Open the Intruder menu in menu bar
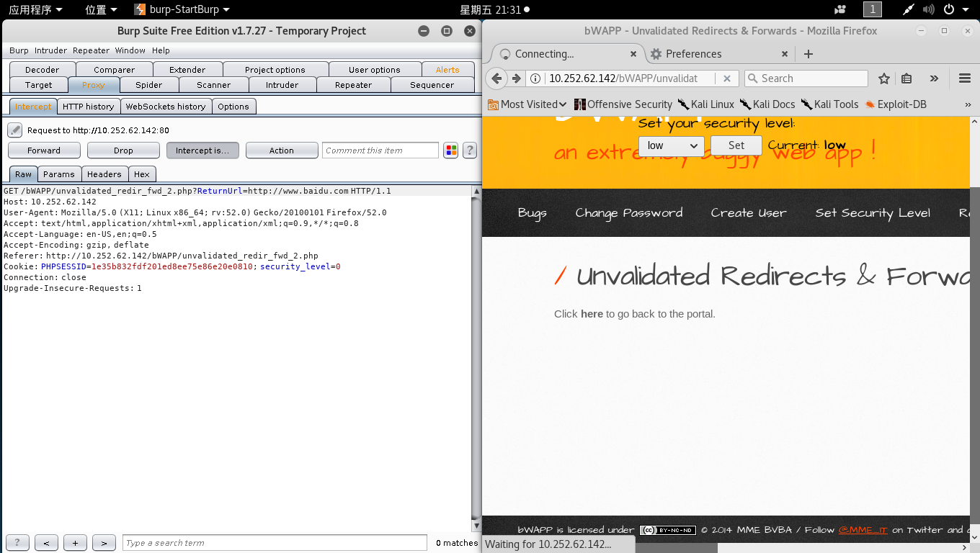 click(x=50, y=50)
